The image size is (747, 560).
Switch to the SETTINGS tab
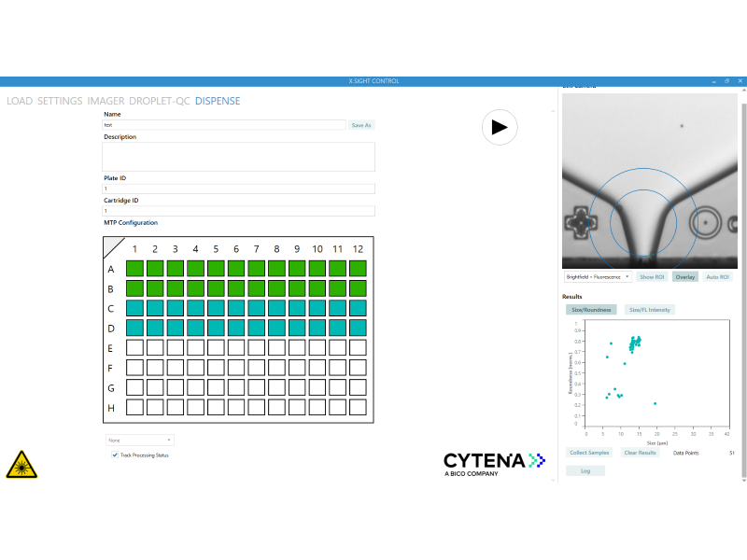point(60,101)
